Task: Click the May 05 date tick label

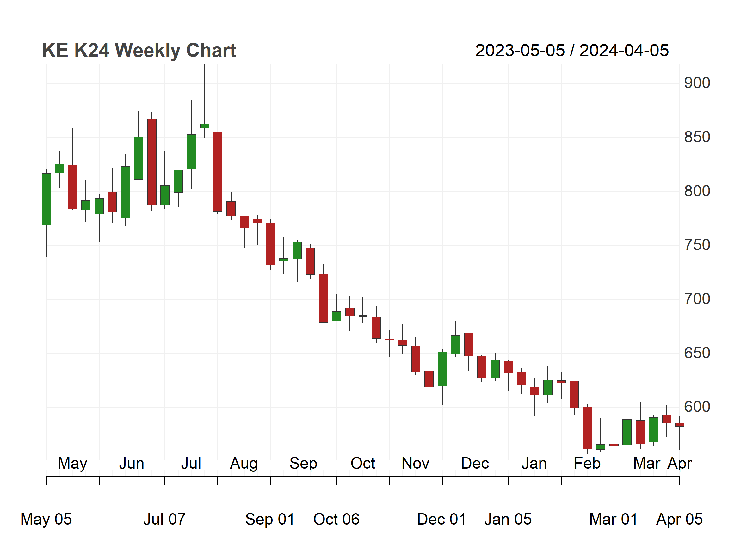Action: 46,519
